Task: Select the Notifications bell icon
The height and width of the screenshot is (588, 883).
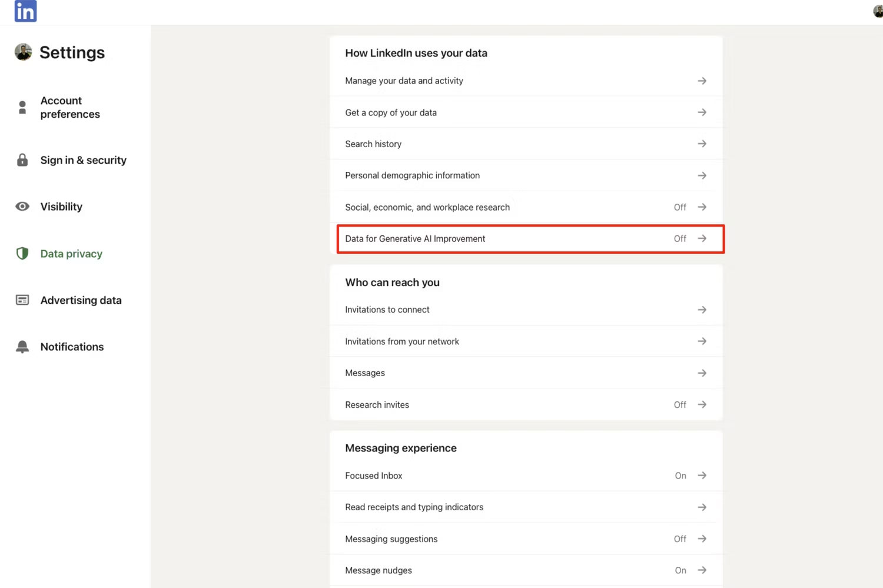Action: point(22,347)
